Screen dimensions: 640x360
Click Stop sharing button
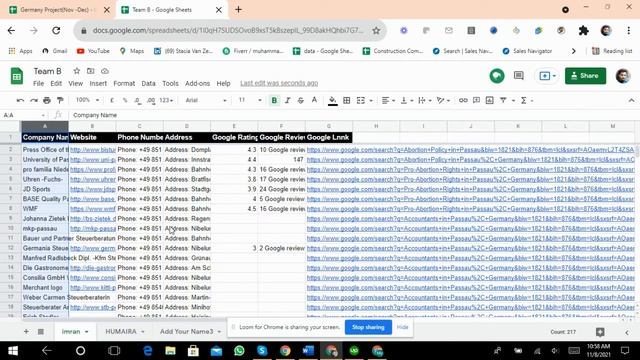tap(368, 327)
